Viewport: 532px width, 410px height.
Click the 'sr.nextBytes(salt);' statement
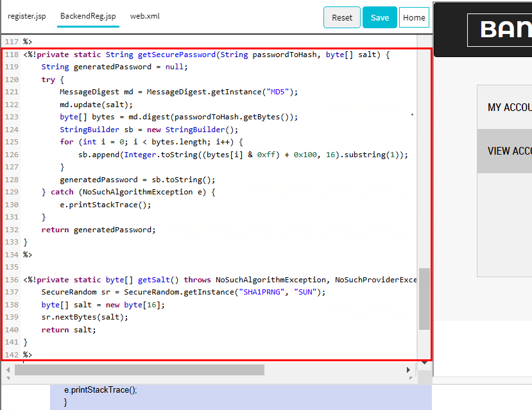tap(85, 317)
